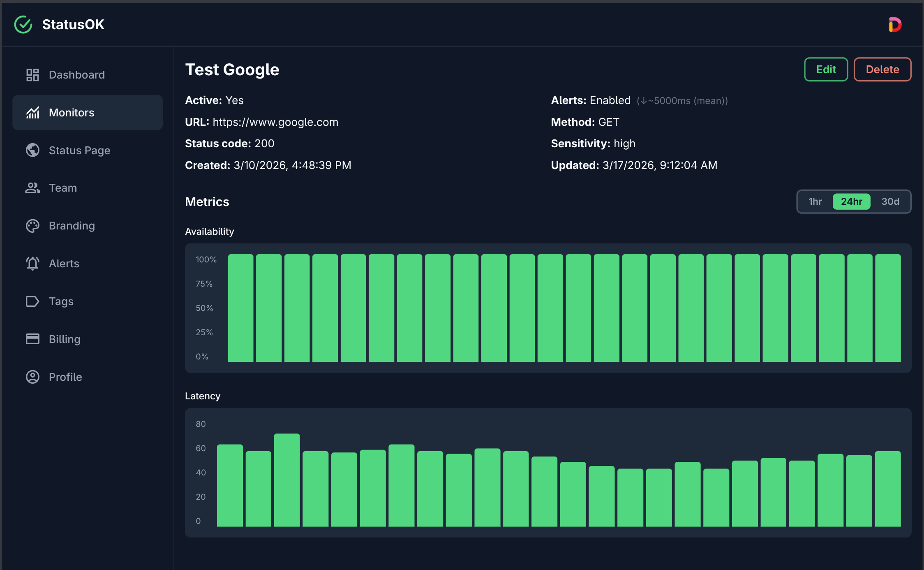Click the first availability bar

click(x=240, y=308)
